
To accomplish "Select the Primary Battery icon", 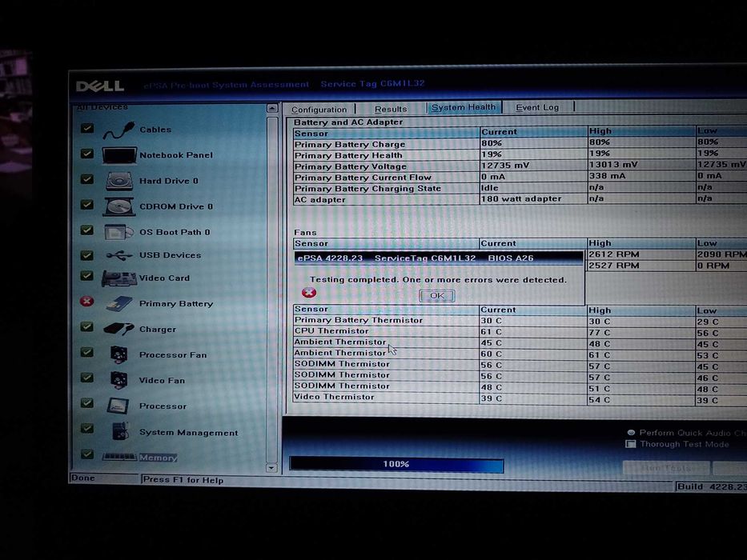I will pos(119,304).
